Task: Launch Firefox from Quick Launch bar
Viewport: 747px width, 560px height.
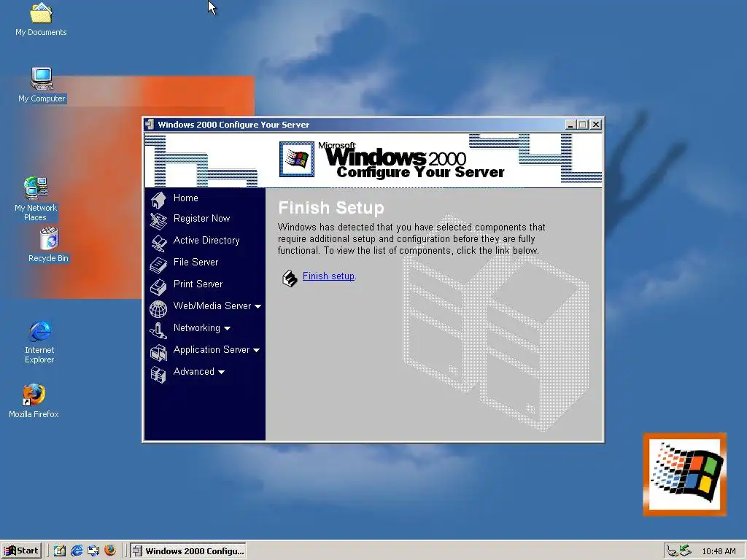Action: click(x=110, y=551)
